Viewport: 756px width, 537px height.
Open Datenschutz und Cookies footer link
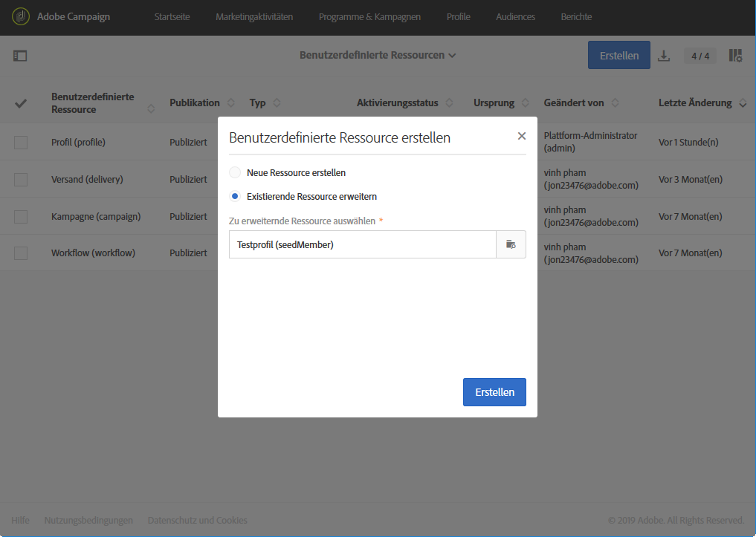(197, 520)
